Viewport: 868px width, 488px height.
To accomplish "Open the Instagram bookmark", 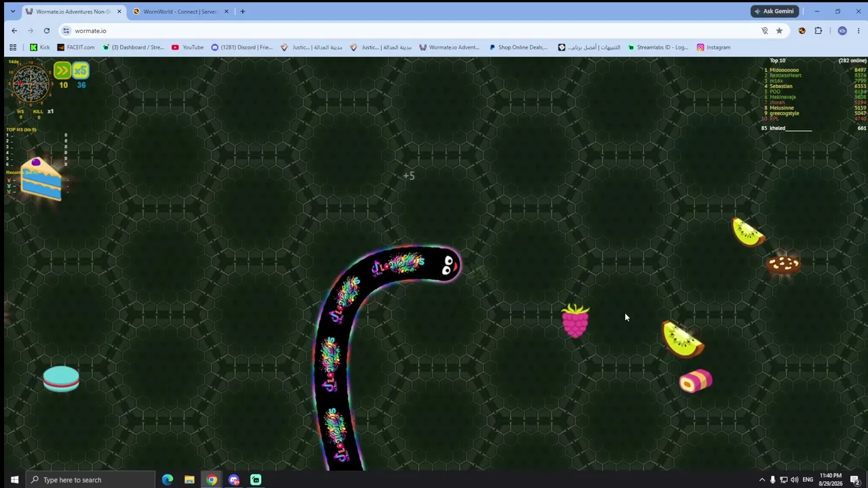I will 713,47.
